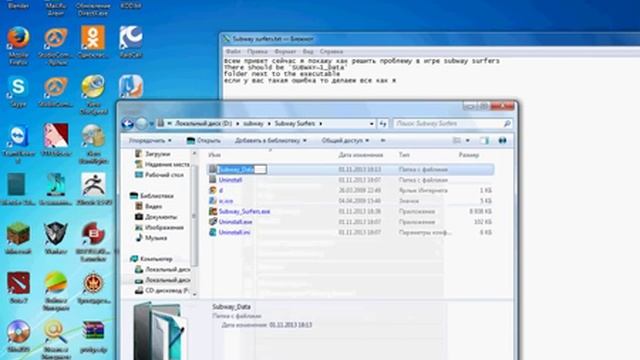640x360 pixels.
Task: Open the magnifier @ search shortcut
Action: click(x=56, y=339)
